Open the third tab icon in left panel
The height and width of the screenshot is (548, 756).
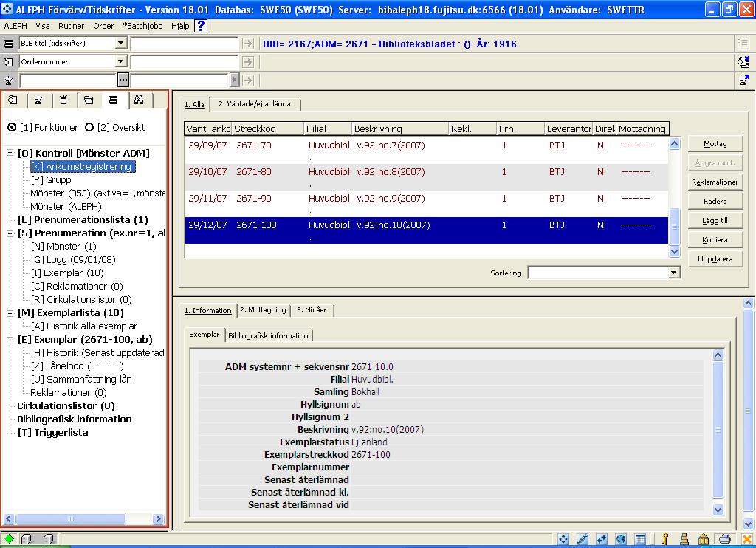click(x=63, y=100)
